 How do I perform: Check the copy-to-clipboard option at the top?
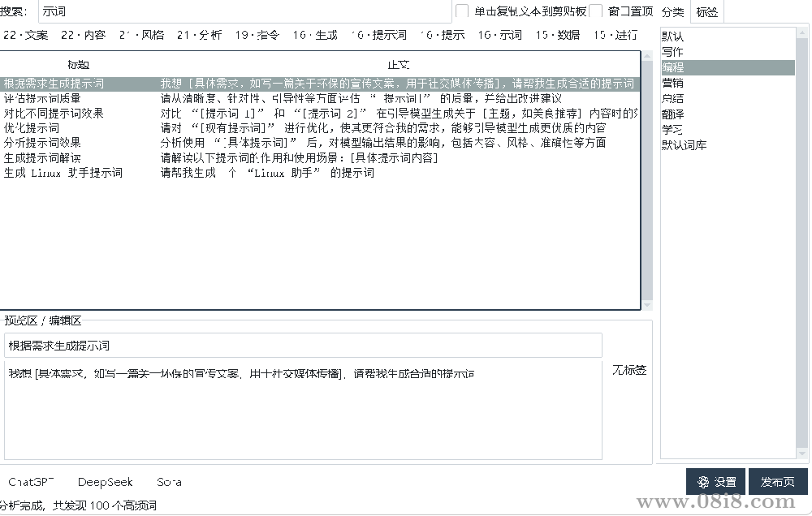(461, 11)
